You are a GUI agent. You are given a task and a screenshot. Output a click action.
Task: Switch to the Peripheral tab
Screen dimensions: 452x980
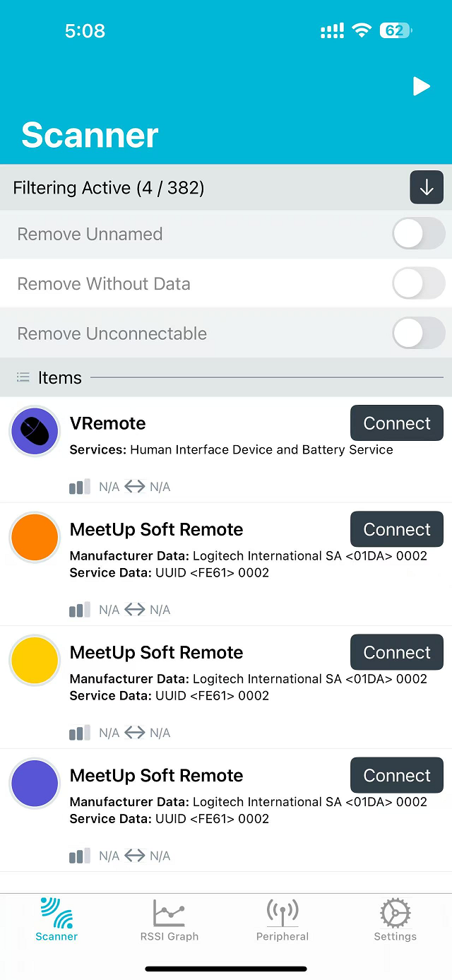[x=282, y=920]
